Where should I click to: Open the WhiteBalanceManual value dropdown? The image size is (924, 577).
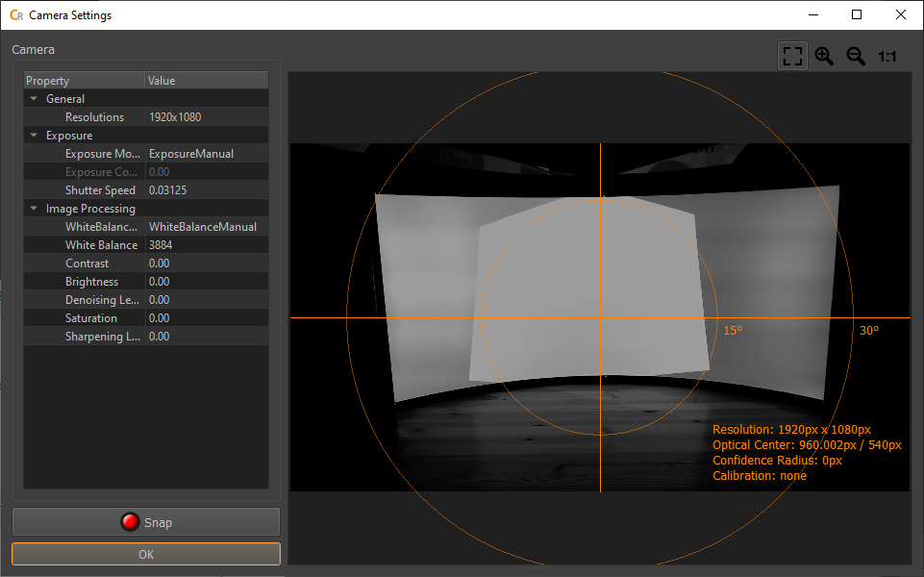[x=207, y=227]
